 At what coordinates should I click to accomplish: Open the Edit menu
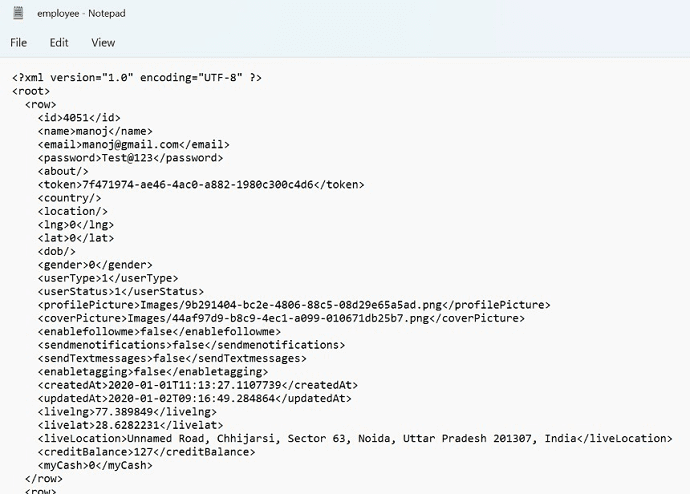pos(59,43)
